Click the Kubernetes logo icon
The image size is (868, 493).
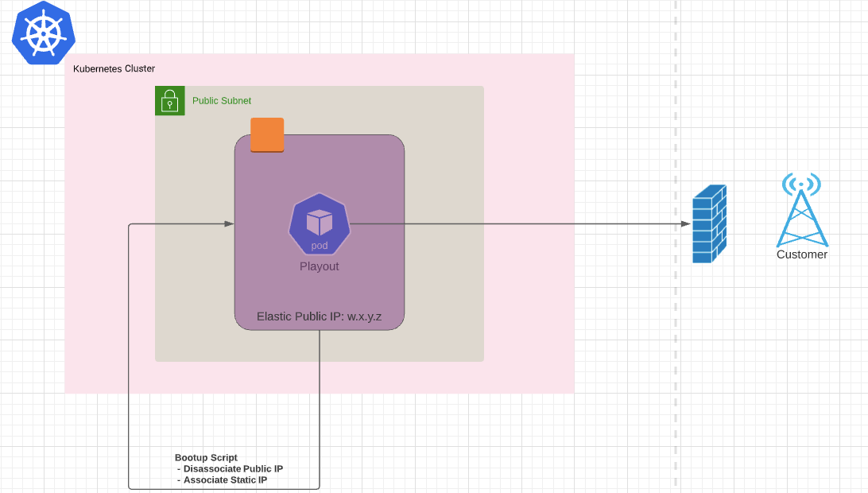coord(43,33)
